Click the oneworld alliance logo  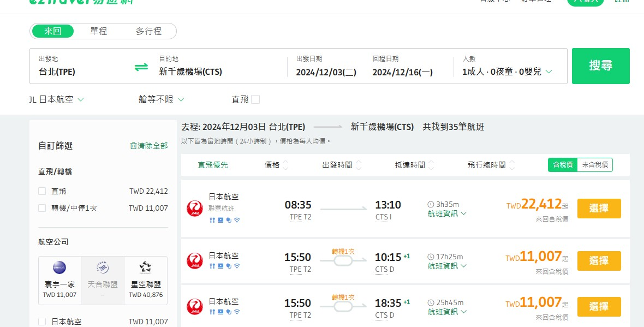pos(59,267)
